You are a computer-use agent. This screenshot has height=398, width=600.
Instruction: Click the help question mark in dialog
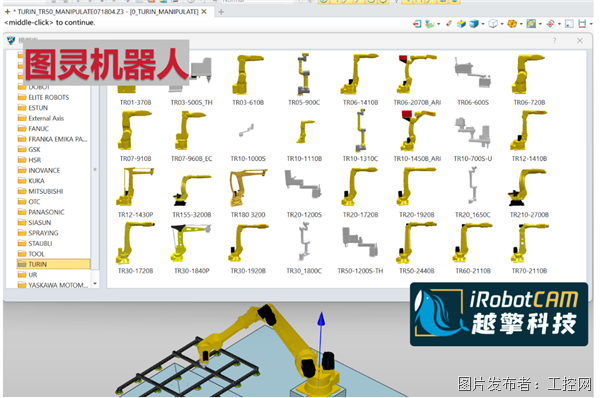tap(554, 41)
